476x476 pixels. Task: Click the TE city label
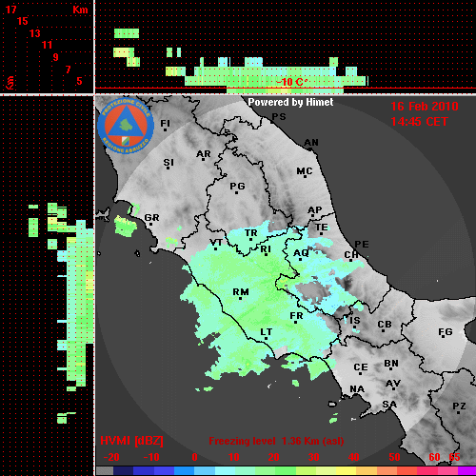[322, 228]
